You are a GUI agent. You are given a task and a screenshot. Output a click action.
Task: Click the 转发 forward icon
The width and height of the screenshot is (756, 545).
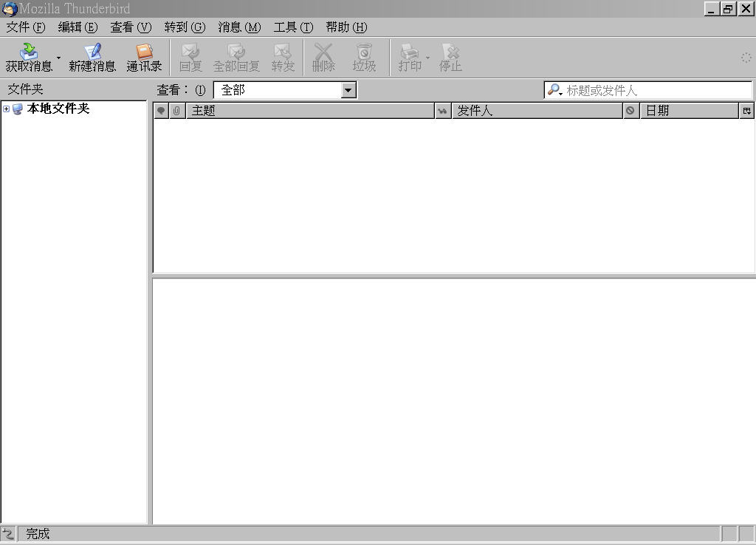pos(283,52)
